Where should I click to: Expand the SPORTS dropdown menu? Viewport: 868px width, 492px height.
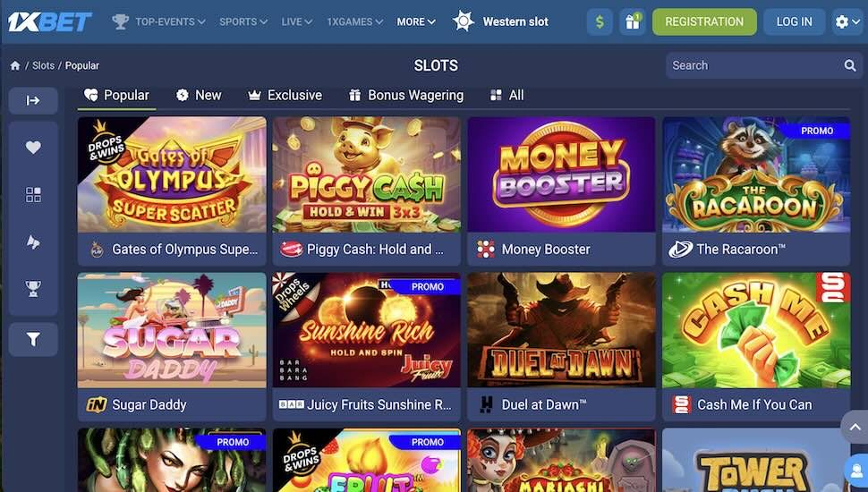[x=243, y=21]
